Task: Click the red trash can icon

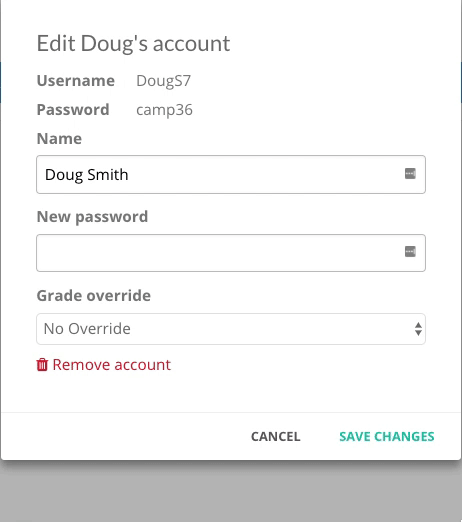Action: pos(42,365)
